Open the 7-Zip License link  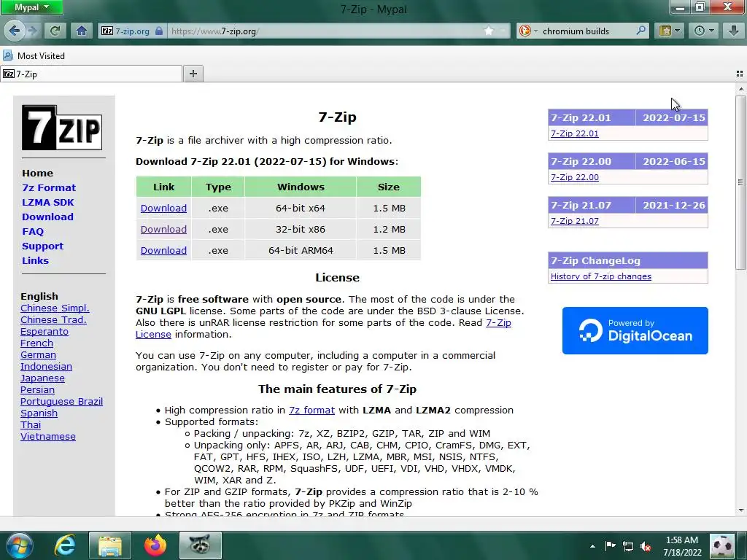coord(498,323)
